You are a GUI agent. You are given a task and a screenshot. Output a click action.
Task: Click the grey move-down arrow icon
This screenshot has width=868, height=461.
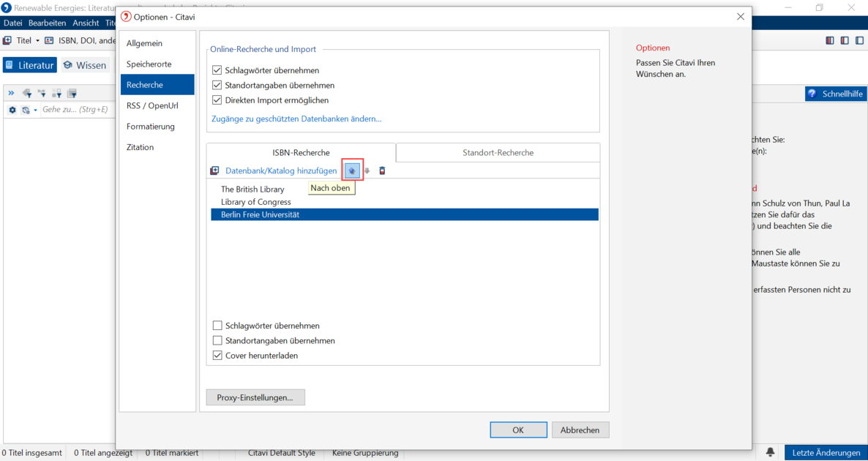pos(367,171)
